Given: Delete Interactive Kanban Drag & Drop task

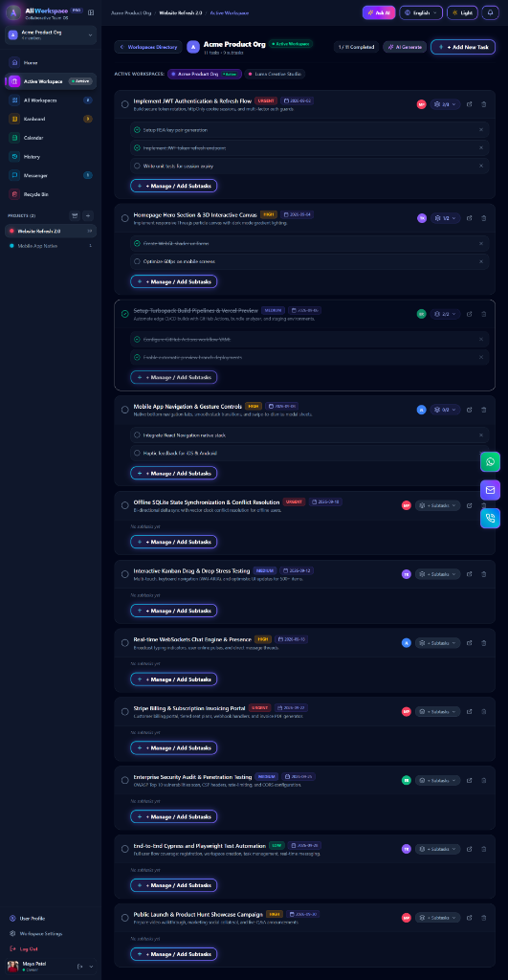Looking at the screenshot, I should pos(484,574).
